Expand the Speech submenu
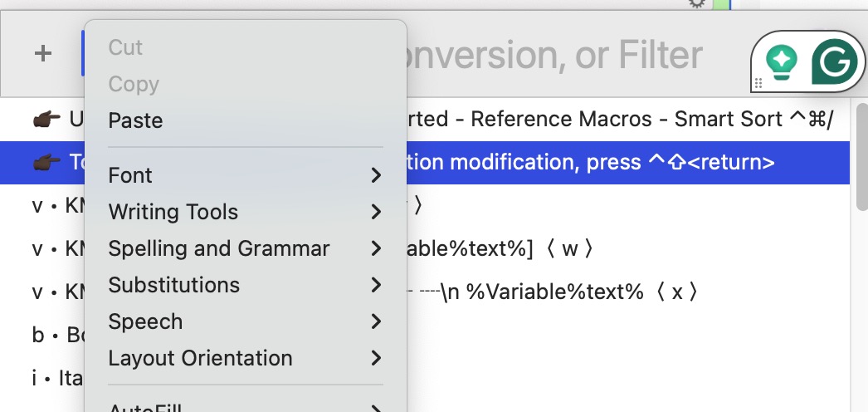This screenshot has width=868, height=412. pos(246,321)
